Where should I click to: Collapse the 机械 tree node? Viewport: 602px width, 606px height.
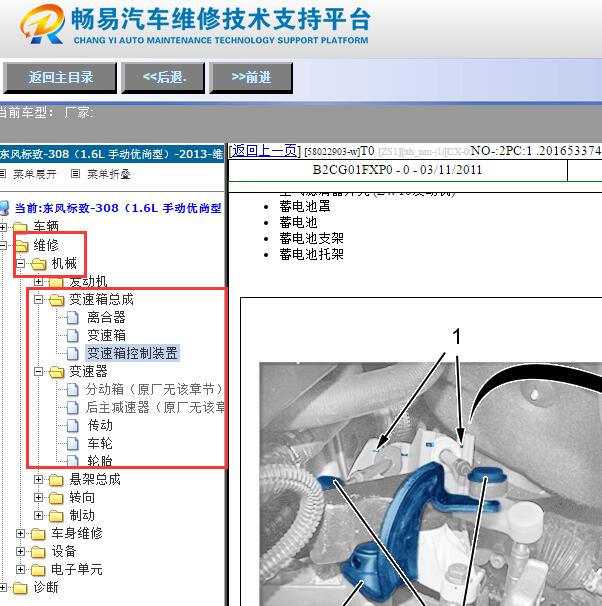20,264
